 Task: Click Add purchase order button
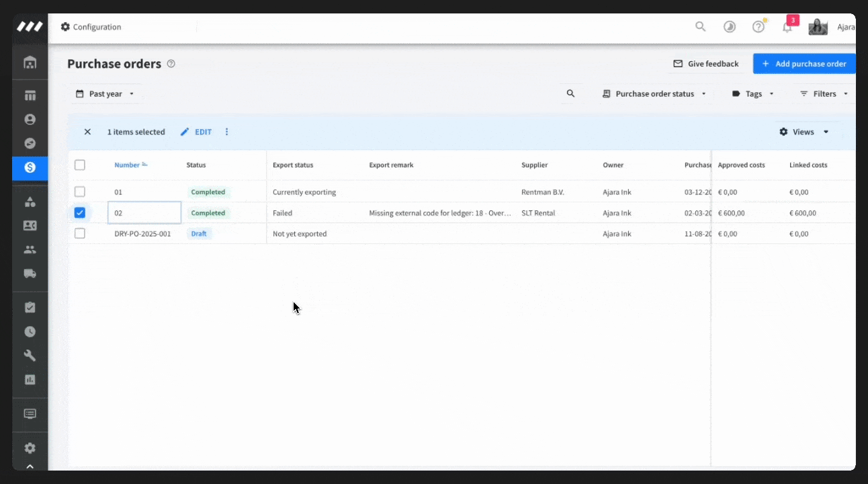coord(804,64)
